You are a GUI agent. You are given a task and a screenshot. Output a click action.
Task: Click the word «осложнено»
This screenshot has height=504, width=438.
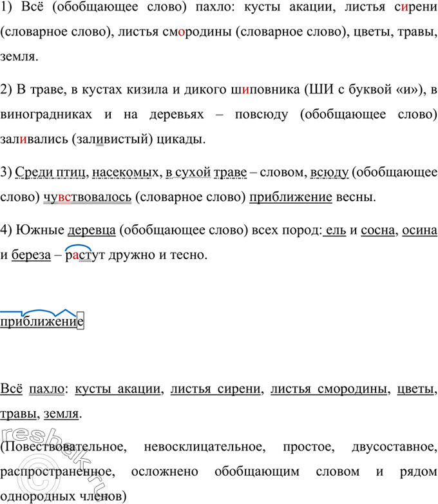click(164, 472)
